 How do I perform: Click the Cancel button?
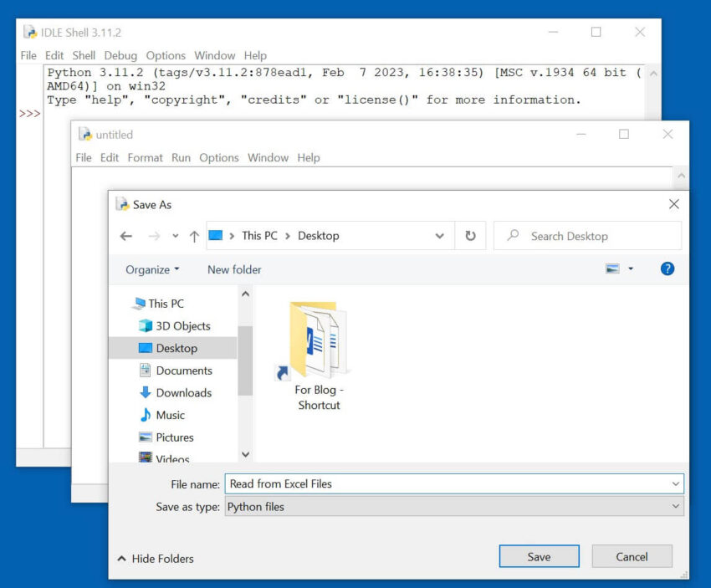(632, 557)
